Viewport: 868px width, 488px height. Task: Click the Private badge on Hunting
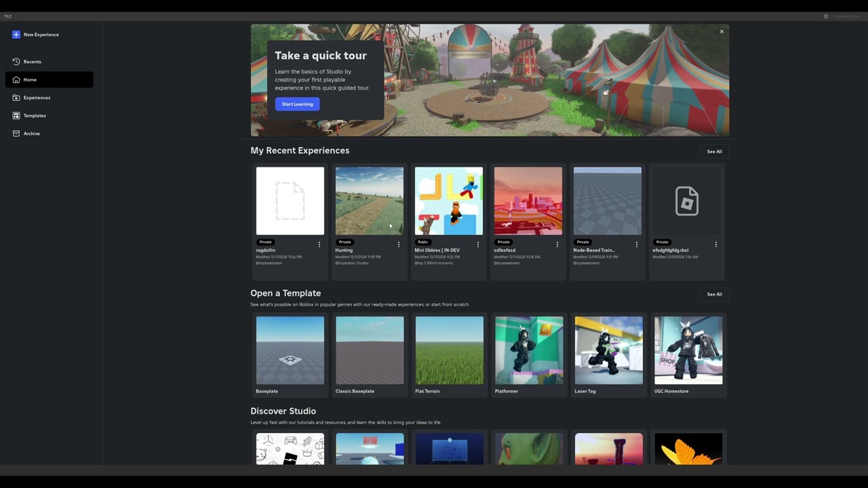tap(344, 242)
